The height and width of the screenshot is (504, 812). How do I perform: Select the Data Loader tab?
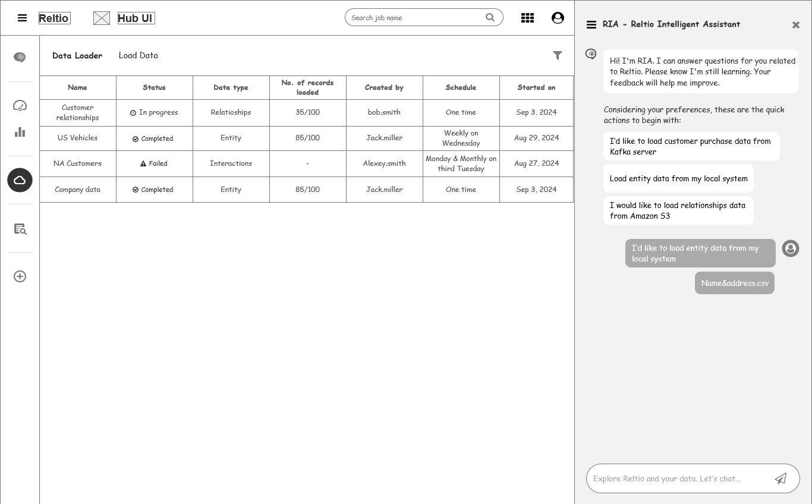(x=77, y=55)
